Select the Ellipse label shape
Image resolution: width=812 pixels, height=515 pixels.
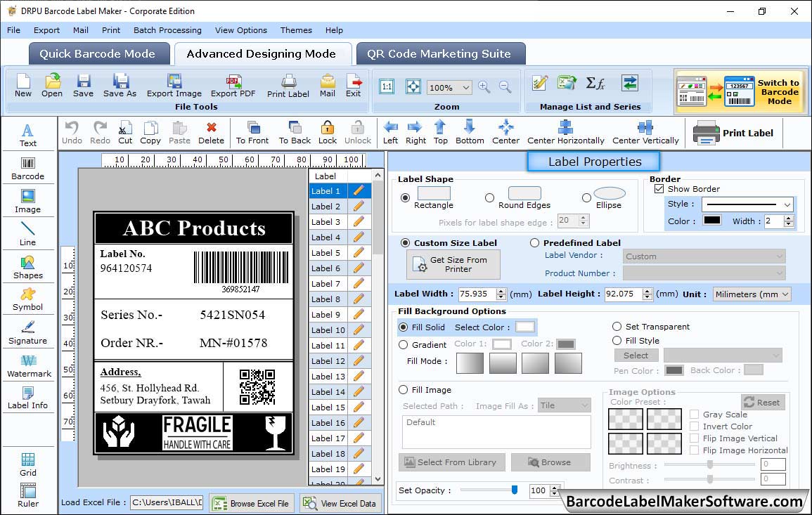pos(586,197)
